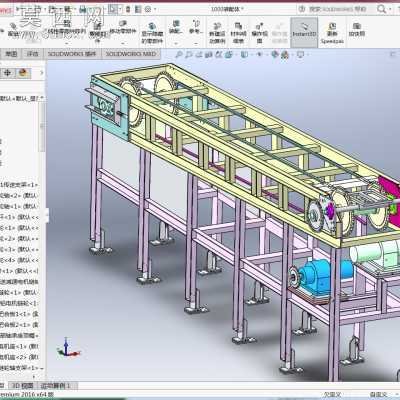Screen dimensions: 400x400
Task: Click Zoom to Area icon
Action: click(189, 54)
